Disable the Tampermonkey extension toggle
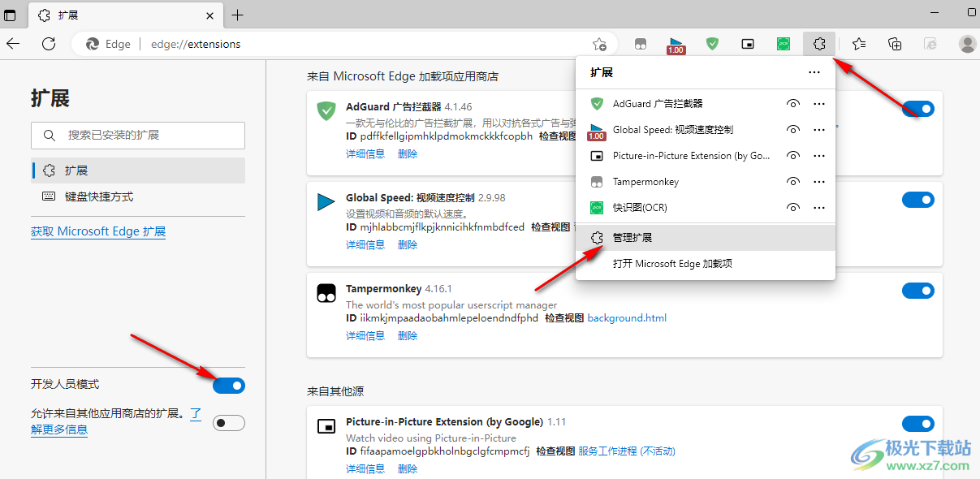 [918, 291]
